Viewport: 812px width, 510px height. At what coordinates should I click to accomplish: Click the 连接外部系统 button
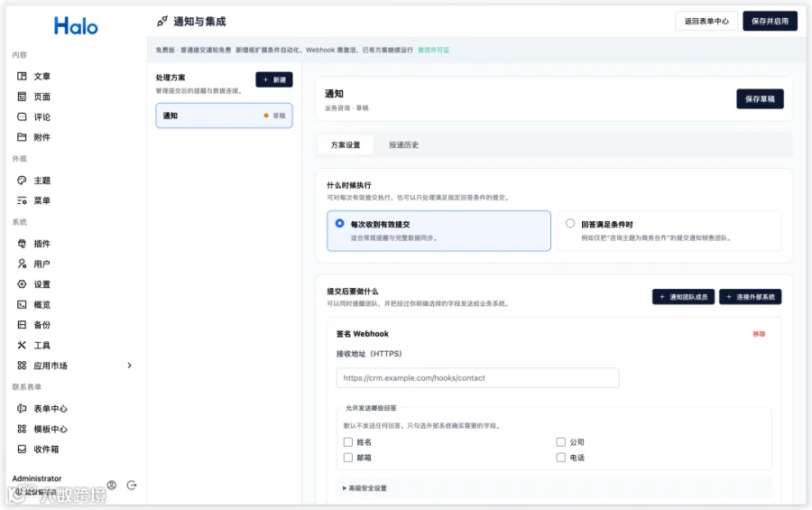[x=751, y=297]
